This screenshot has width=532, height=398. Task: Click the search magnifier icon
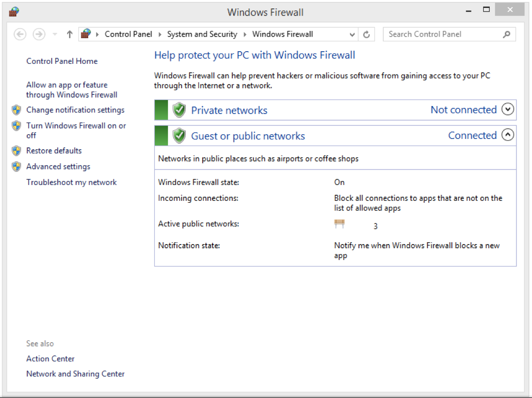click(x=507, y=34)
